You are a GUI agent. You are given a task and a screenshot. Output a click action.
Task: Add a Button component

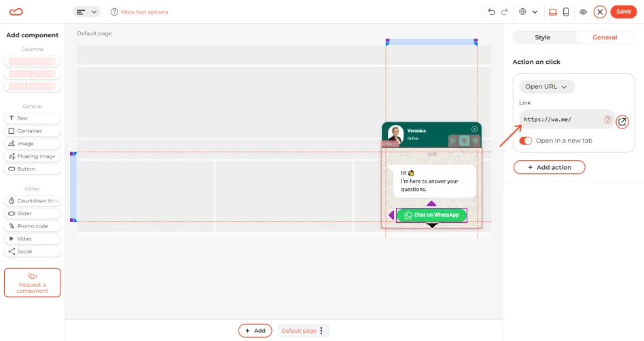pyautogui.click(x=33, y=169)
